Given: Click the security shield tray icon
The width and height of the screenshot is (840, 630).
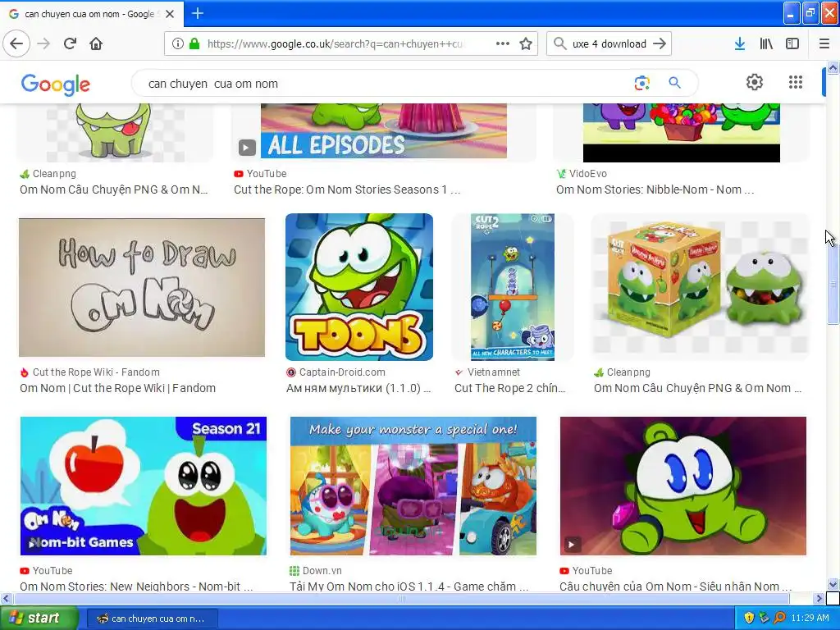Looking at the screenshot, I should pos(749,618).
